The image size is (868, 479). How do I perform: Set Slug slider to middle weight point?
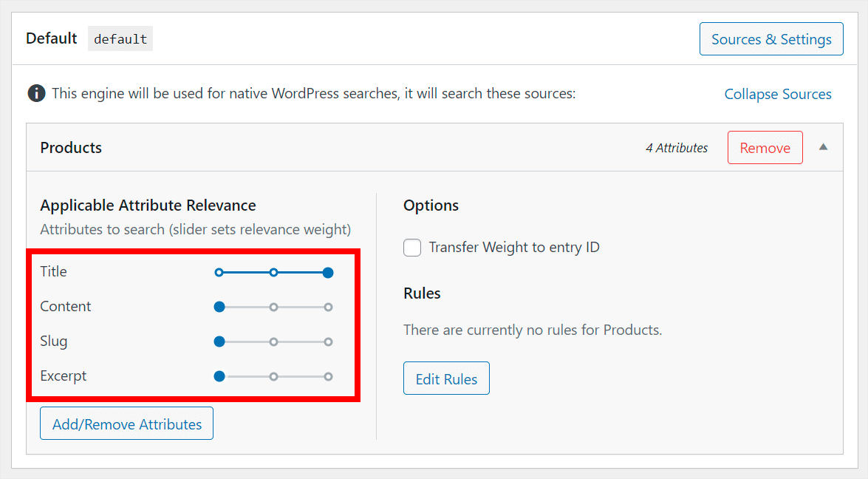[x=273, y=342]
